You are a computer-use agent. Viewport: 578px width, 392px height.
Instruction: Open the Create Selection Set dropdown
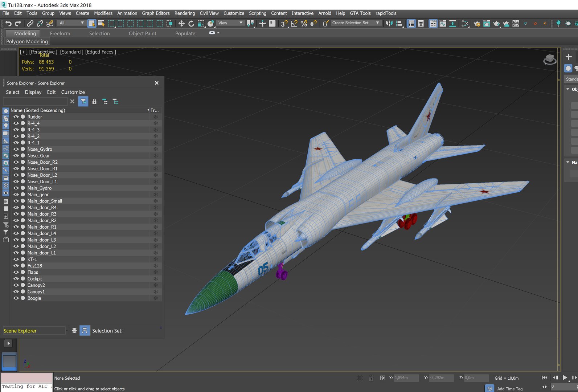(356, 23)
